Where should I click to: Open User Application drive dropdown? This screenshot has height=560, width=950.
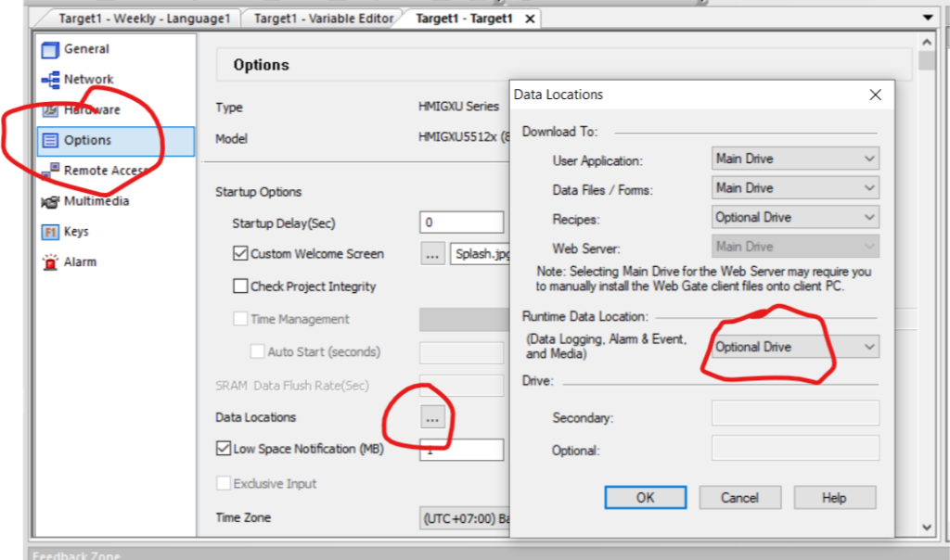pos(795,159)
